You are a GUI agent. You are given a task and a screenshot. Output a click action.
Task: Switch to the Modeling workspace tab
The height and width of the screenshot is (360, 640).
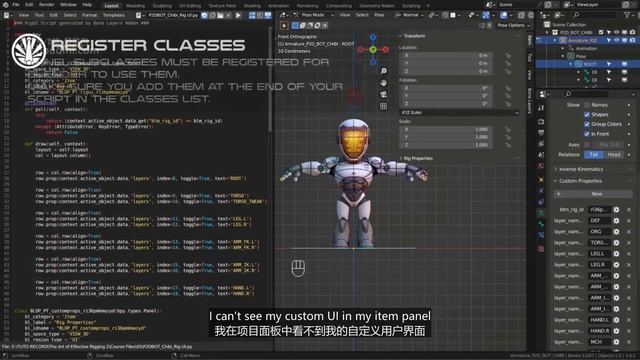coord(136,6)
